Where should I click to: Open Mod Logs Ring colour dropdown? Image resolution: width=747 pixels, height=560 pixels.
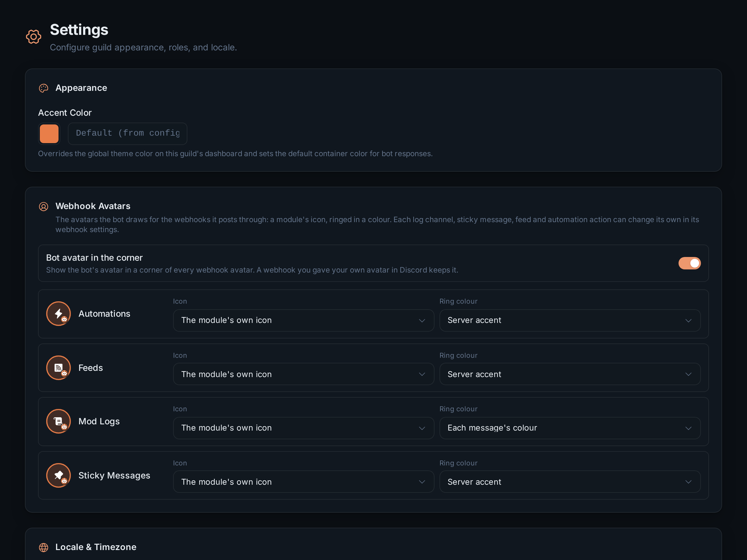(570, 428)
